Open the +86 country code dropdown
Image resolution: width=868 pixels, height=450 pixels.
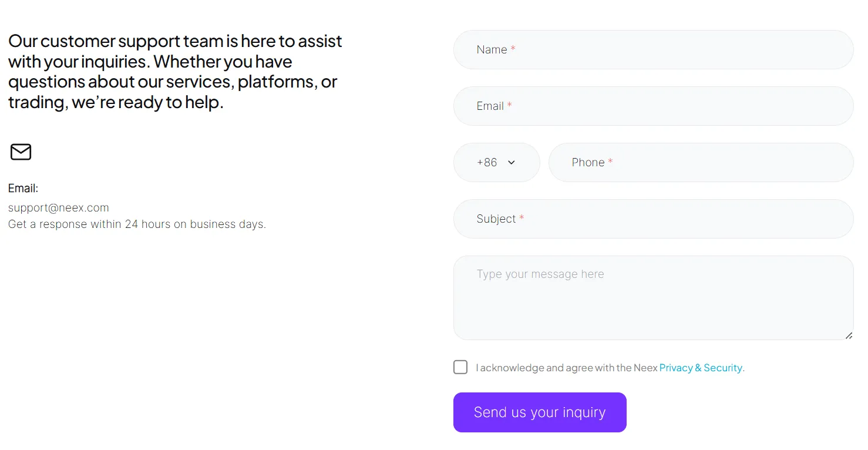(x=496, y=162)
